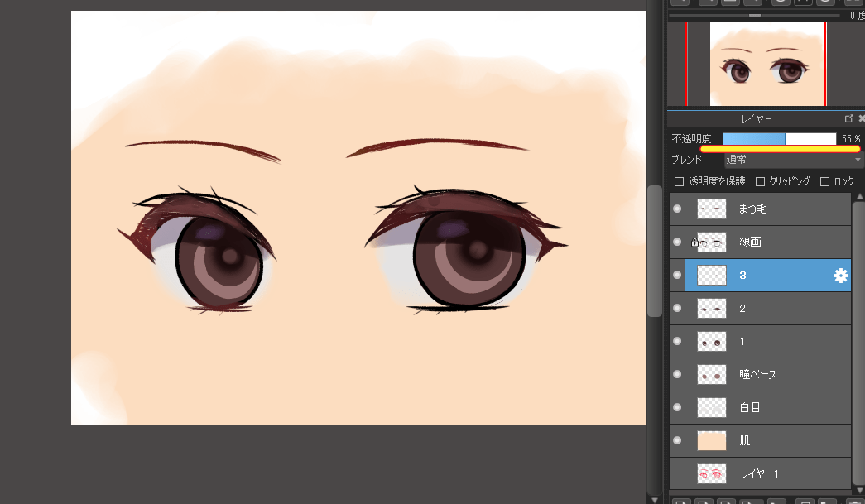Screen dimensions: 865x504
Task: Click the layer list scroll up arrow
Action: pyautogui.click(x=859, y=196)
